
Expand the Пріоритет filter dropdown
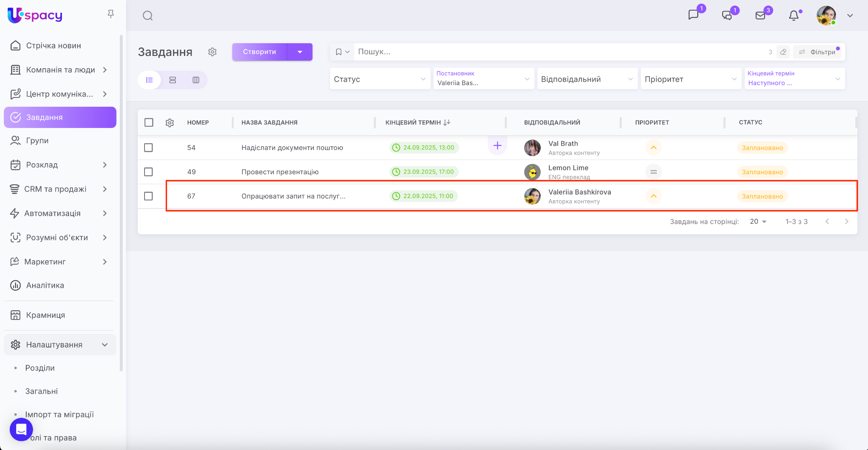(690, 79)
